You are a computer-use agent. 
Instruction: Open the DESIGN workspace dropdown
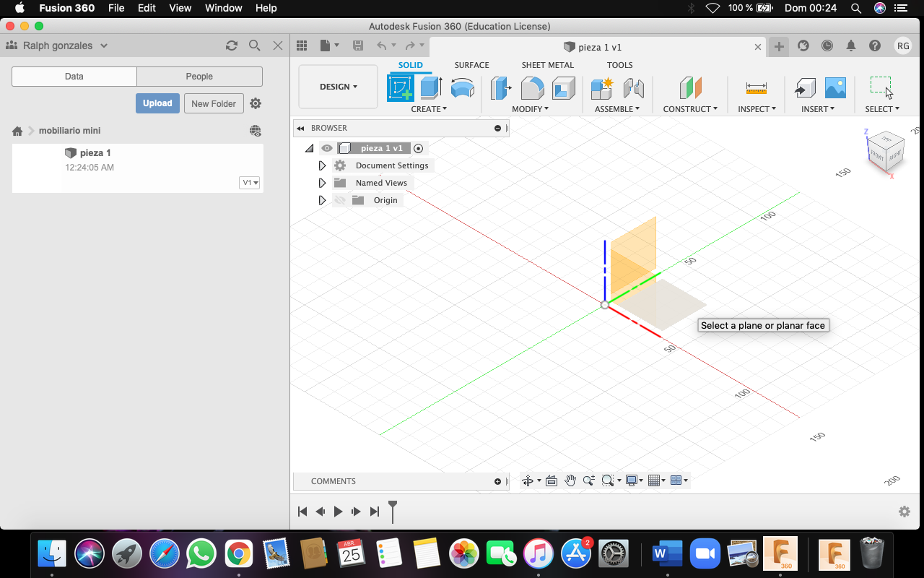[338, 87]
